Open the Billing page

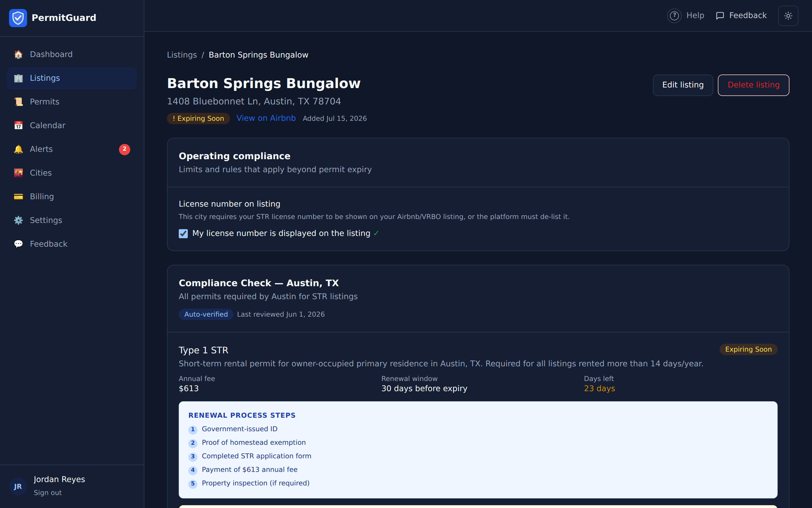coord(72,196)
